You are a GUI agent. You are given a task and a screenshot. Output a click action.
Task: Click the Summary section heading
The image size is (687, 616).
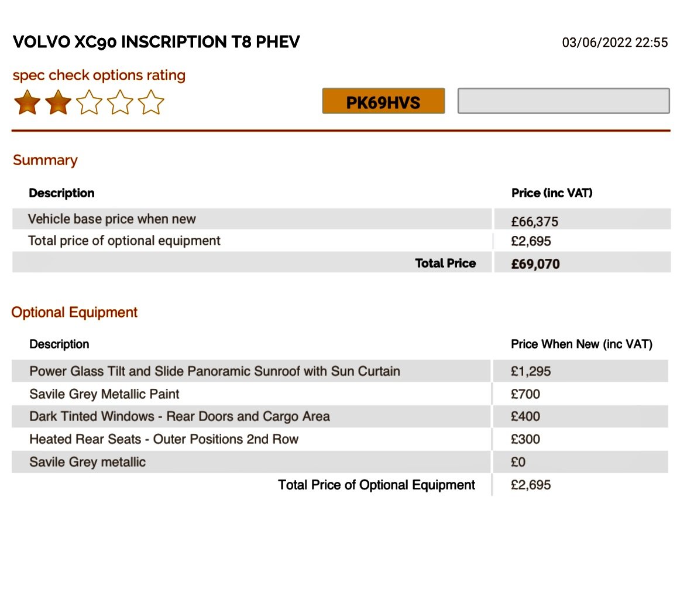click(x=45, y=160)
